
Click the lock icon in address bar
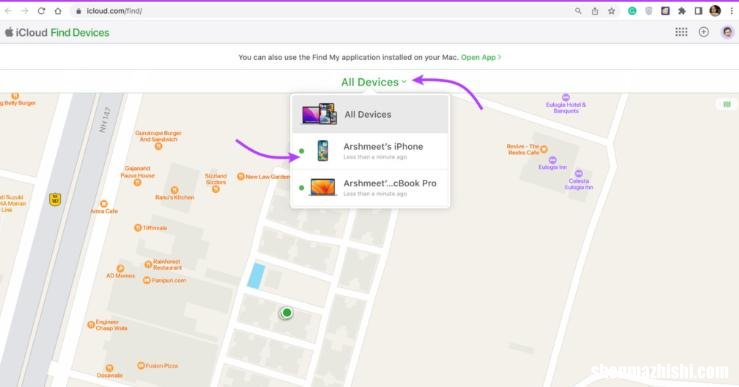(79, 11)
